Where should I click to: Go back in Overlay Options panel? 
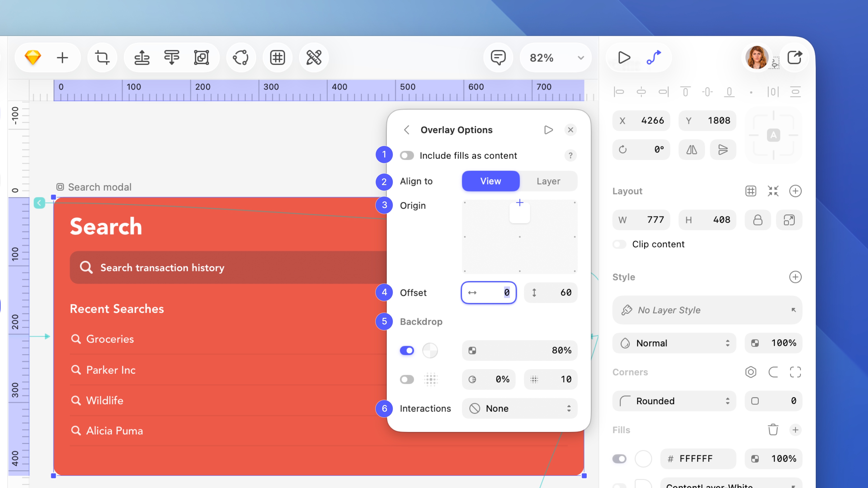coord(407,130)
